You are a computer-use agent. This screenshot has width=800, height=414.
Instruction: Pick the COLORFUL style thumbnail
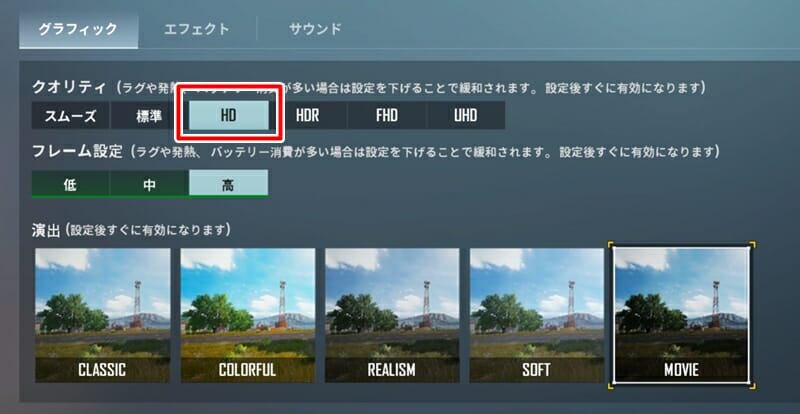(247, 315)
